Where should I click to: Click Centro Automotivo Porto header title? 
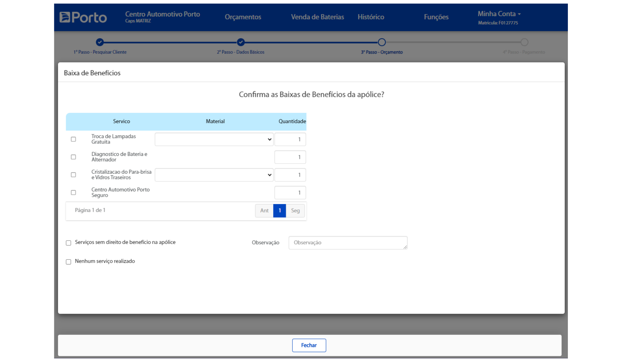click(162, 14)
